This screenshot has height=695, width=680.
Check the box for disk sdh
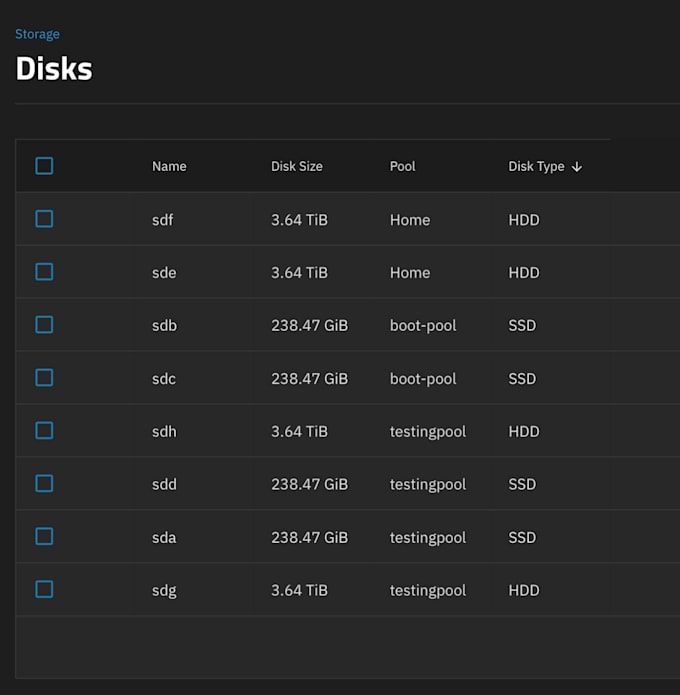(x=44, y=431)
